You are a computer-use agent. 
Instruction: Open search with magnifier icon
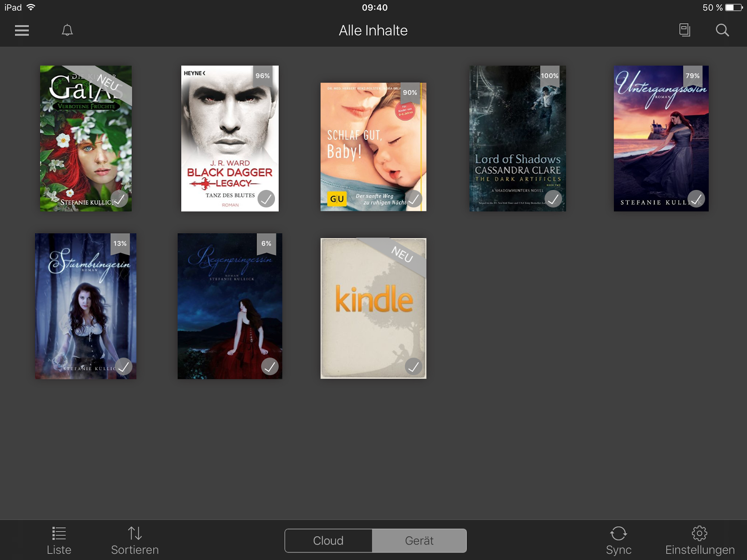pyautogui.click(x=722, y=30)
